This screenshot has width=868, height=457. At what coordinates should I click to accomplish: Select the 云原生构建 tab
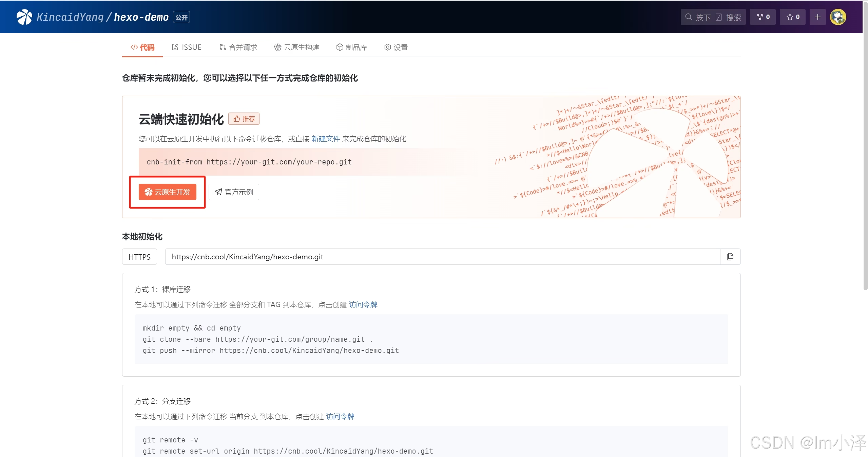[x=296, y=47]
